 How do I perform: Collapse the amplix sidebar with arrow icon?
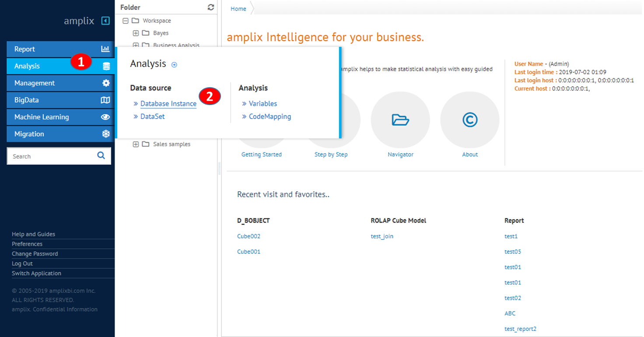(x=105, y=21)
